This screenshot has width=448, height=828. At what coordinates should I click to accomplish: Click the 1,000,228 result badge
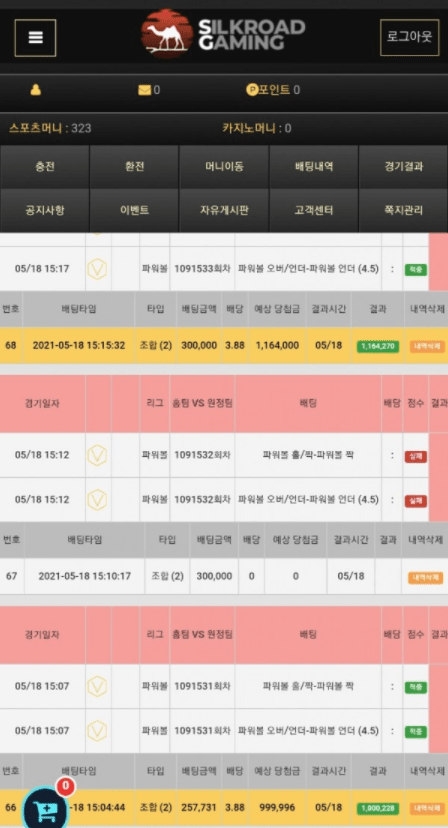378,808
